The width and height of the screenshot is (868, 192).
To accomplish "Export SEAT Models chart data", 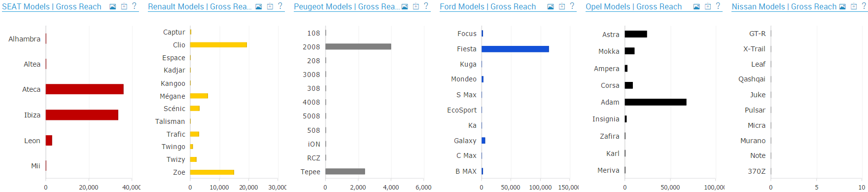I will tap(124, 6).
